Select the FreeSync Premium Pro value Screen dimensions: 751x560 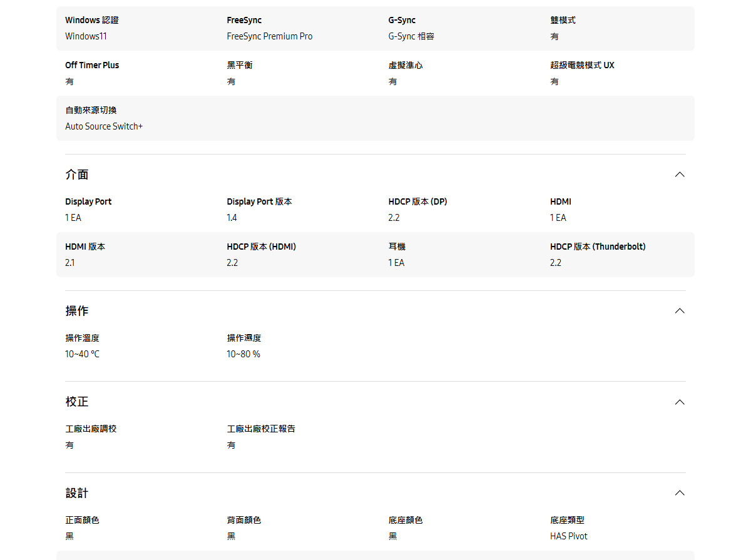[x=270, y=36]
